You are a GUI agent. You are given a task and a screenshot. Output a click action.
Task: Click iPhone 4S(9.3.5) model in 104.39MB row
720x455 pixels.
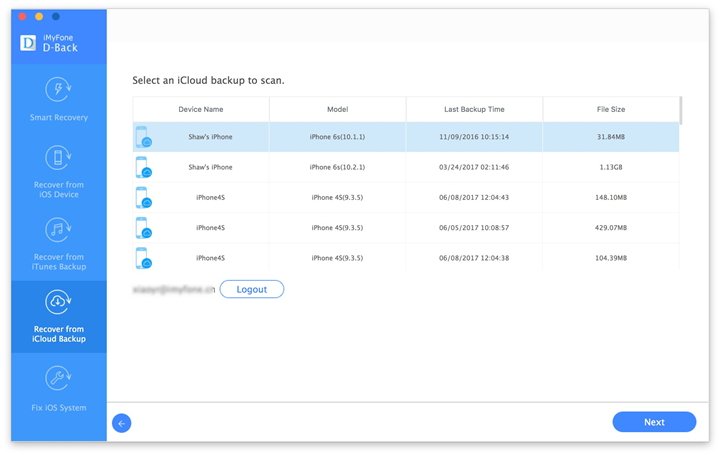337,258
